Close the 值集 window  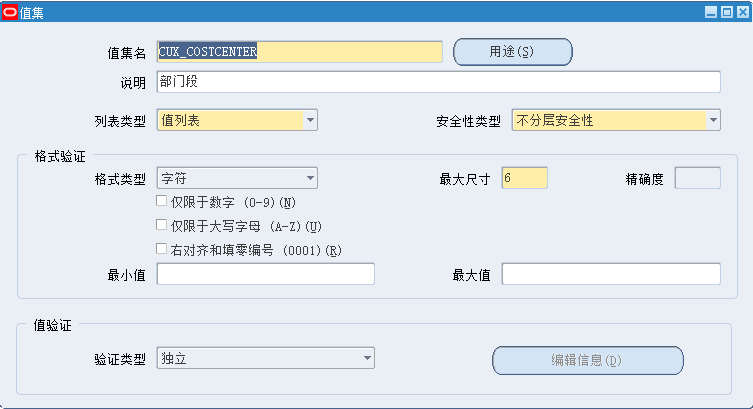tap(741, 11)
